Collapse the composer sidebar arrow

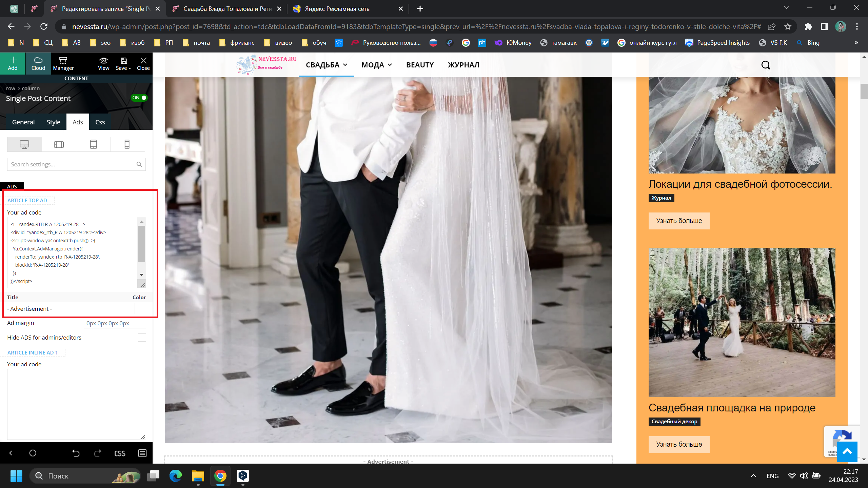tap(11, 453)
